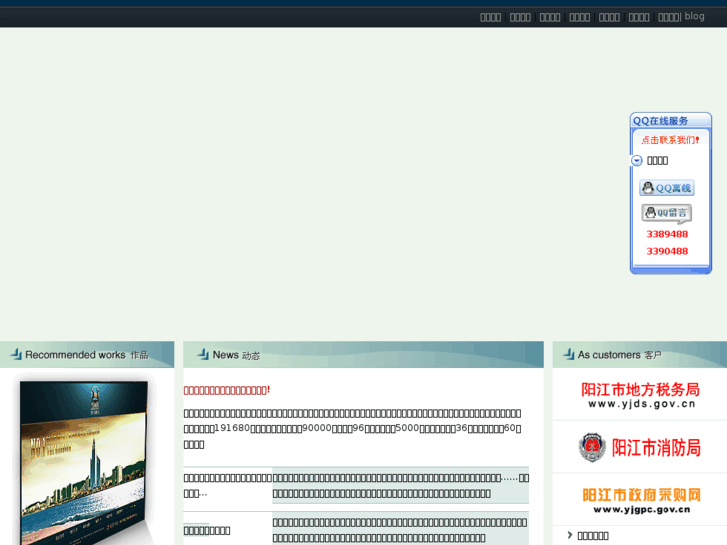Click the QQ在线服务 panel header
727x545 pixels.
pos(670,121)
